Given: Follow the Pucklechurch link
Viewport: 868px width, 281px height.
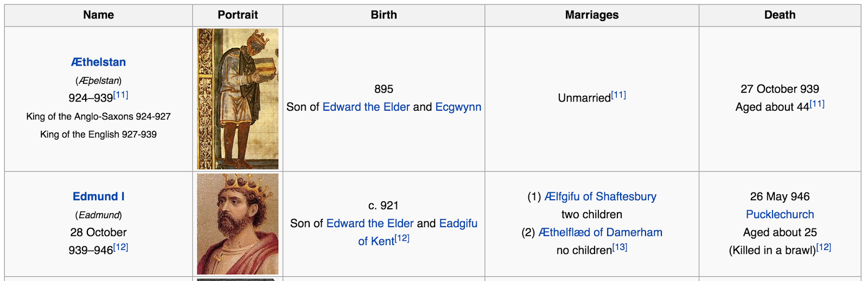Looking at the screenshot, I should pos(780,214).
